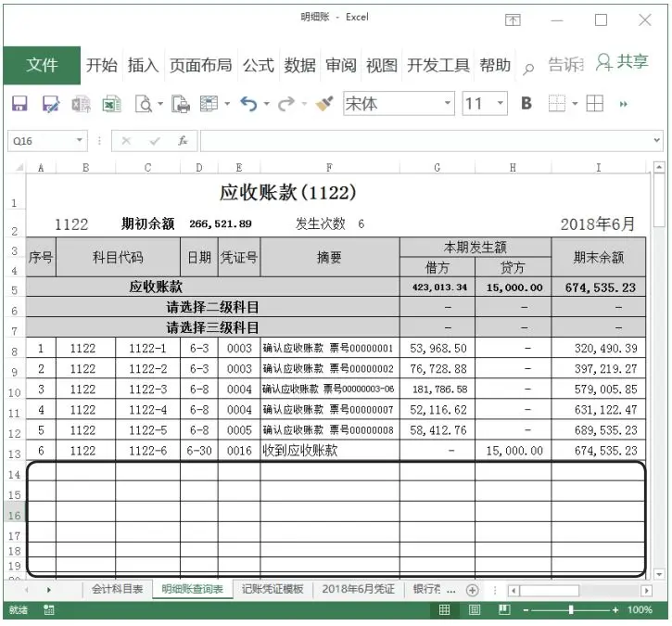The height and width of the screenshot is (626, 672).
Task: Open the 开始 Home tab
Action: pos(102,66)
